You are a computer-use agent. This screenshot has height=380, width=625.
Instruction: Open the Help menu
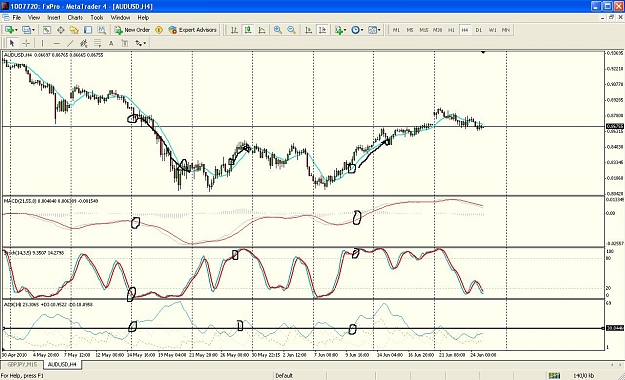(143, 18)
